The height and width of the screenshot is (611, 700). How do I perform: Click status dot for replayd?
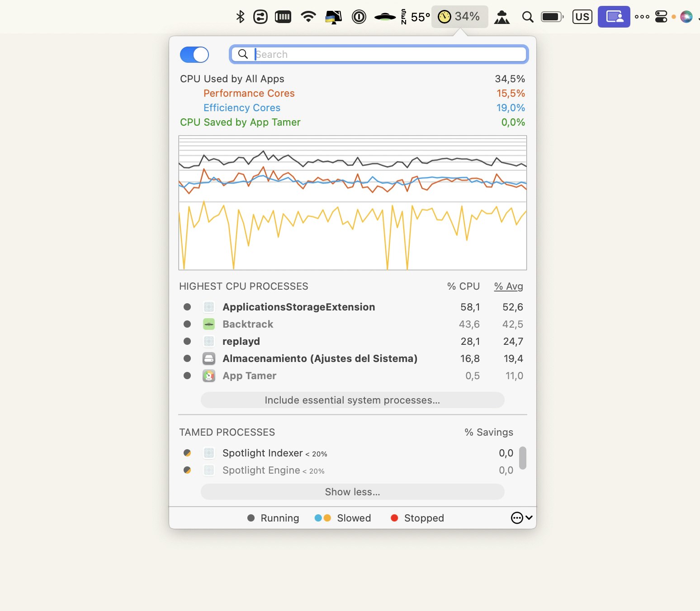click(x=187, y=342)
